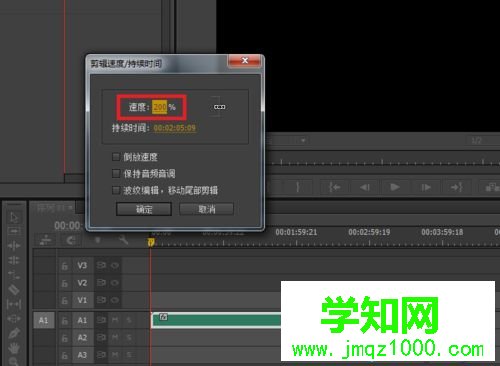Click the A1 source patch indicator

[x=44, y=320]
